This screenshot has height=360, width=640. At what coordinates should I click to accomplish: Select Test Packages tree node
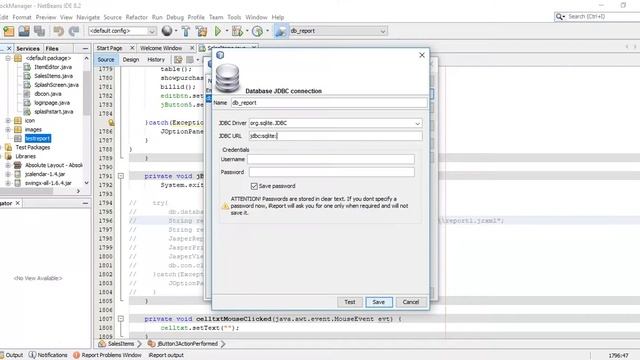[33, 147]
